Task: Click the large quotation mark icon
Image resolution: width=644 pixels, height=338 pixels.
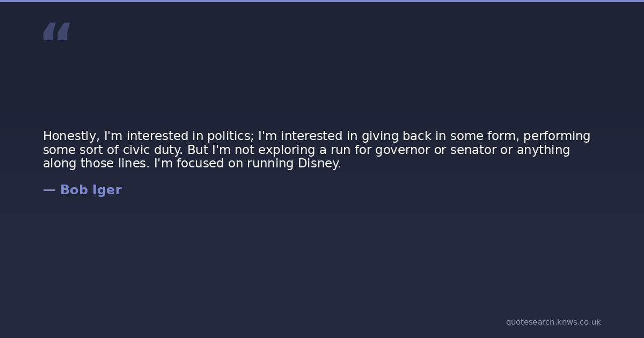Action: [x=56, y=32]
